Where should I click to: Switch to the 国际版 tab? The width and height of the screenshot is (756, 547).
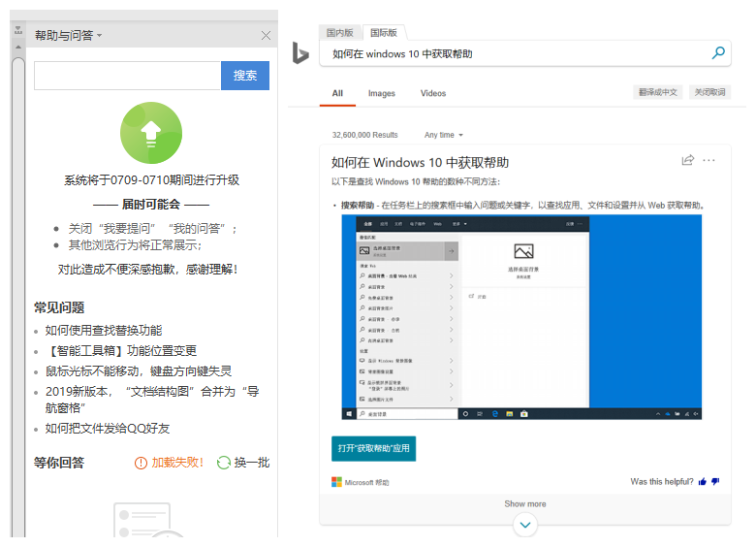(384, 33)
